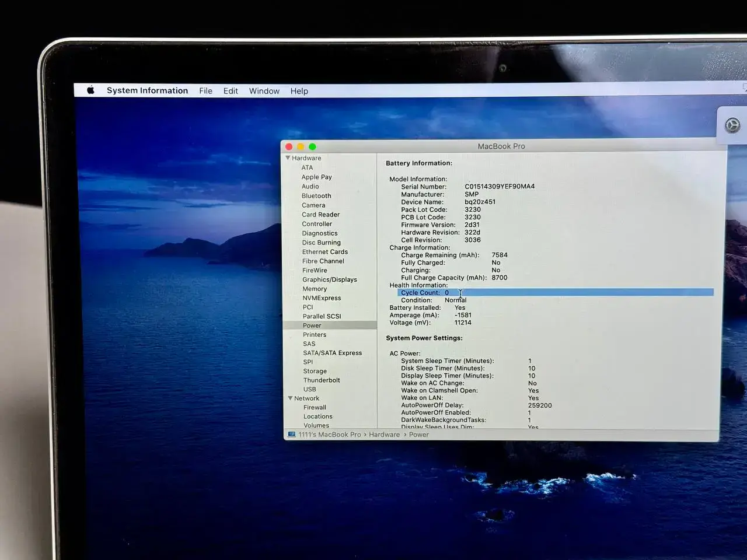Click Charge Remaining value 7584
747x560 pixels.
coord(500,255)
